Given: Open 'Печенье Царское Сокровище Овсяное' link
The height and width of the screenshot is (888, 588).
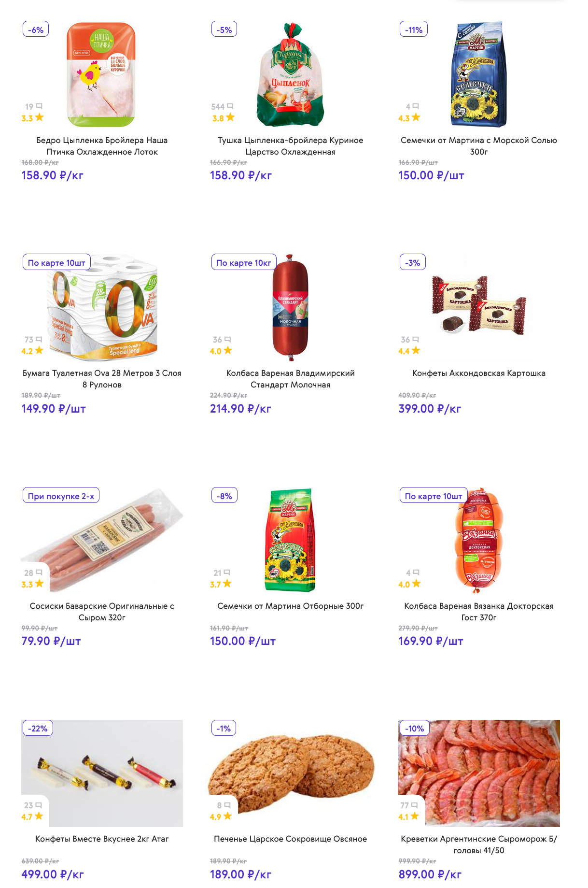Looking at the screenshot, I should (x=290, y=839).
